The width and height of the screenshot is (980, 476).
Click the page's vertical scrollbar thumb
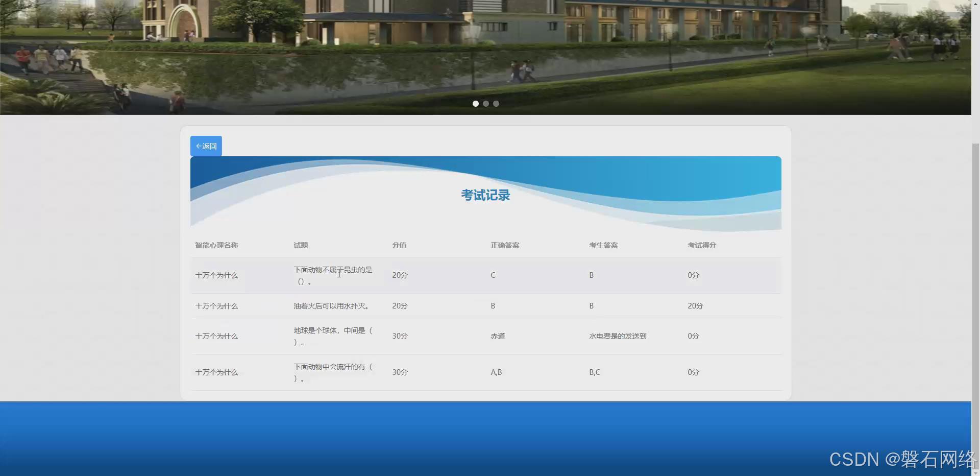pos(975,305)
